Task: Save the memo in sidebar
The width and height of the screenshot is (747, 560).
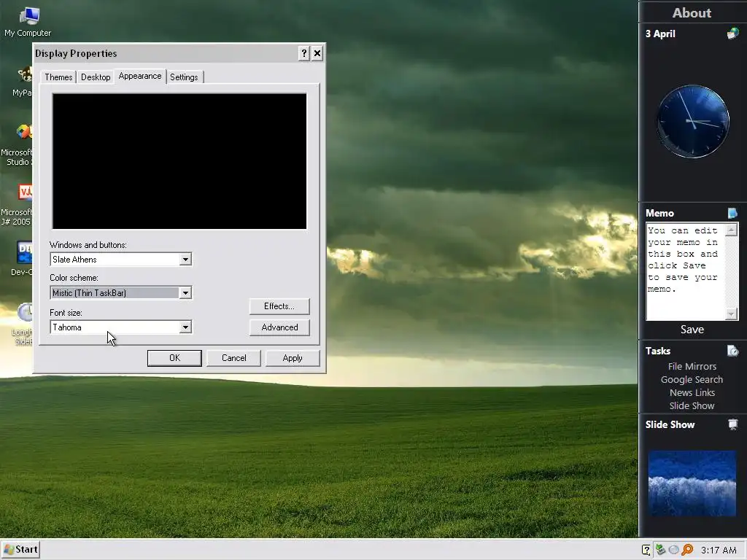Action: click(x=692, y=330)
